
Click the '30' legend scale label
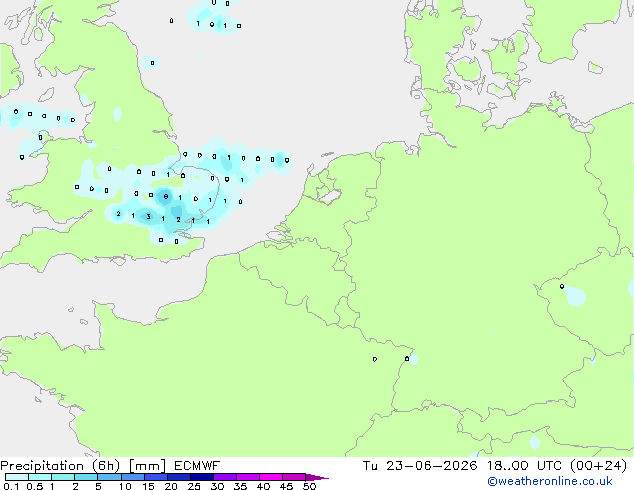(217, 486)
